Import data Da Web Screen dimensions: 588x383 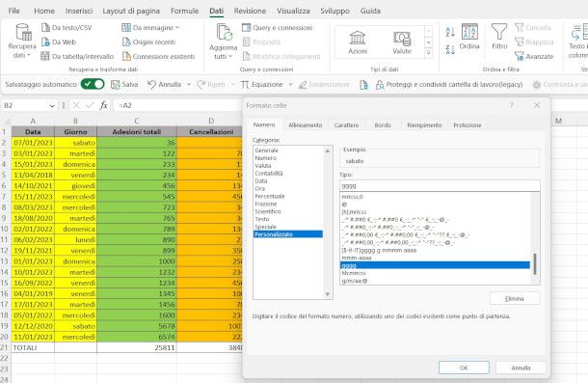[59, 42]
